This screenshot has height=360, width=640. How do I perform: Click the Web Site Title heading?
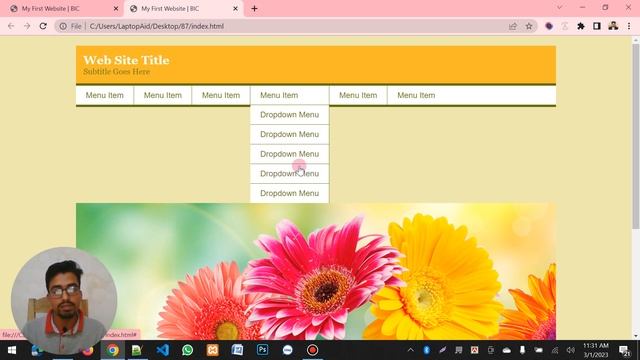[x=126, y=60]
